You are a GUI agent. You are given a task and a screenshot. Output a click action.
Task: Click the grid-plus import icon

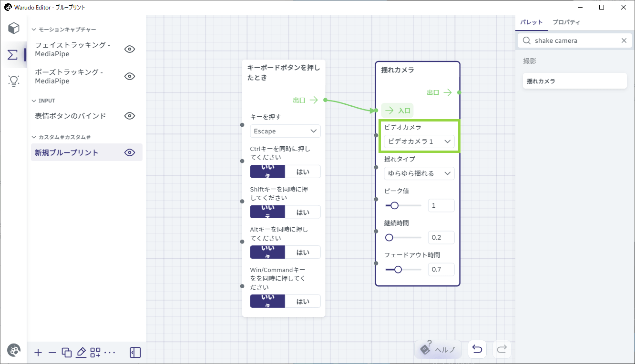click(95, 353)
